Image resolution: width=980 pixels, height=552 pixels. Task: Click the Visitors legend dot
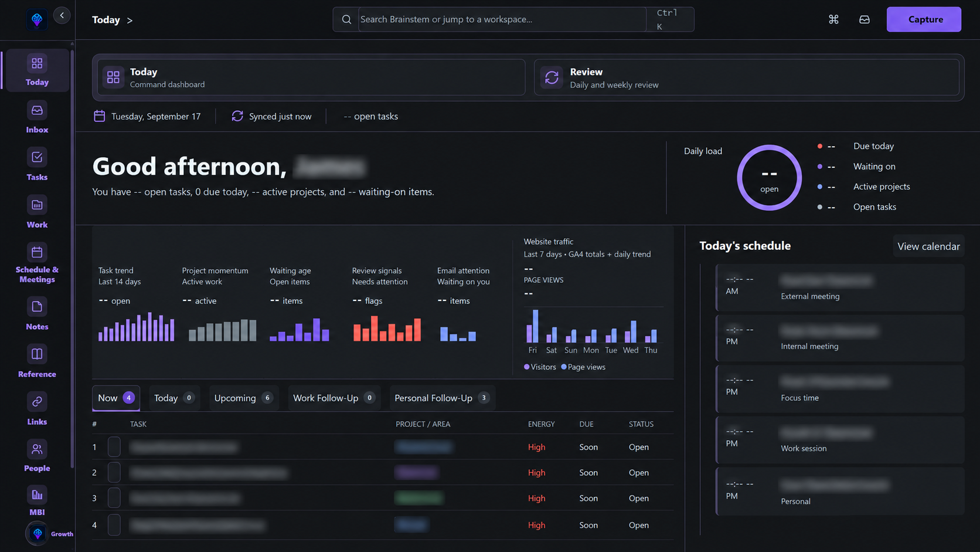tap(527, 367)
